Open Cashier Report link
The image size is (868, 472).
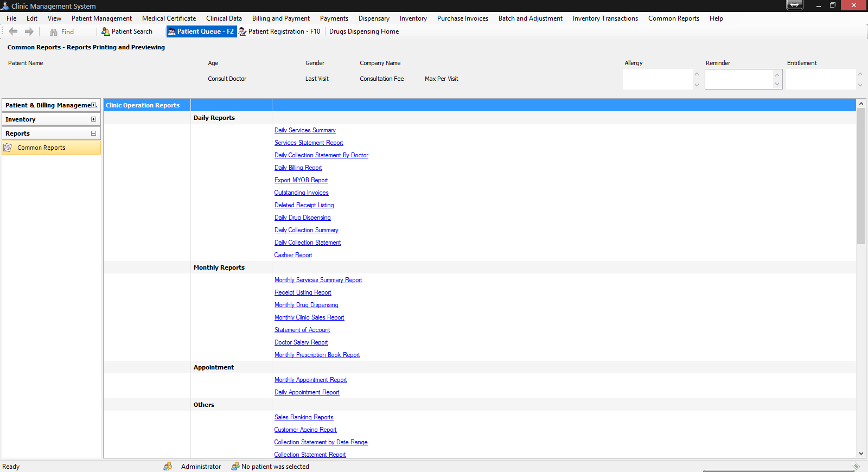293,255
